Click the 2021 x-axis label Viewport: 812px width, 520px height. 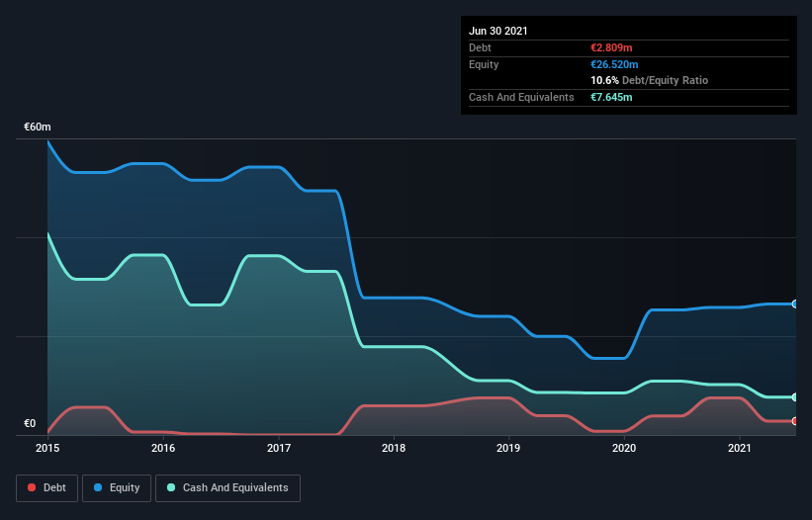click(x=740, y=448)
